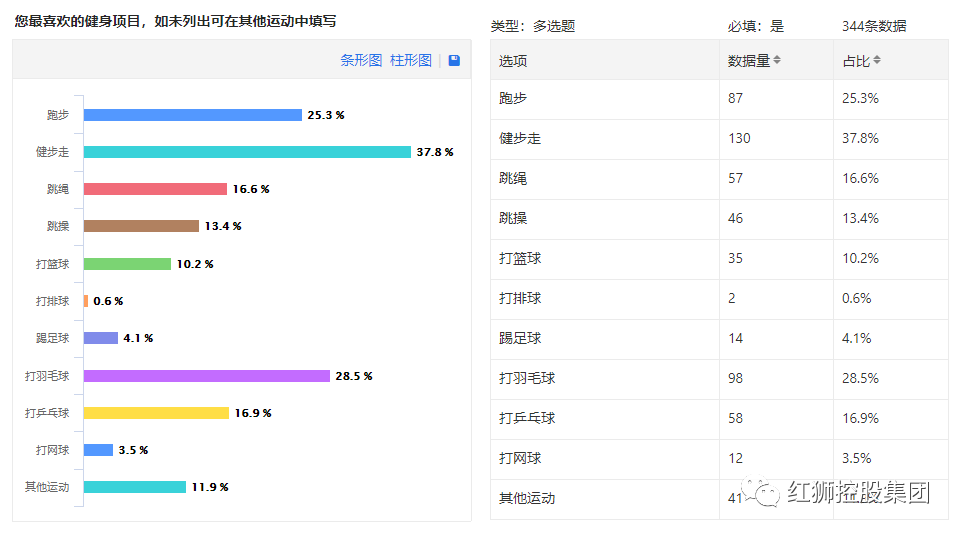Sort by 数据量 column arrows
The height and width of the screenshot is (535, 962).
coord(777,60)
